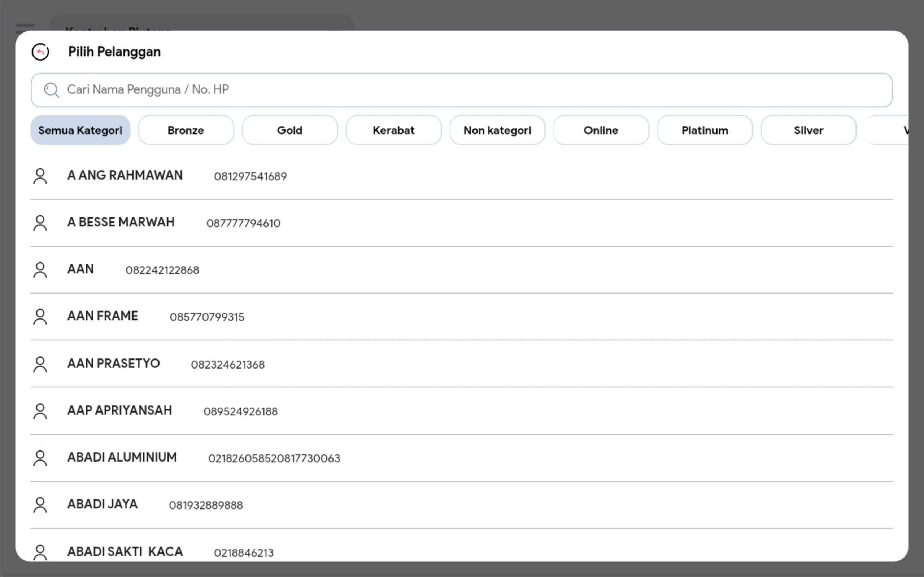
Task: Click person icon next to AAN FRAME
Action: coord(40,317)
